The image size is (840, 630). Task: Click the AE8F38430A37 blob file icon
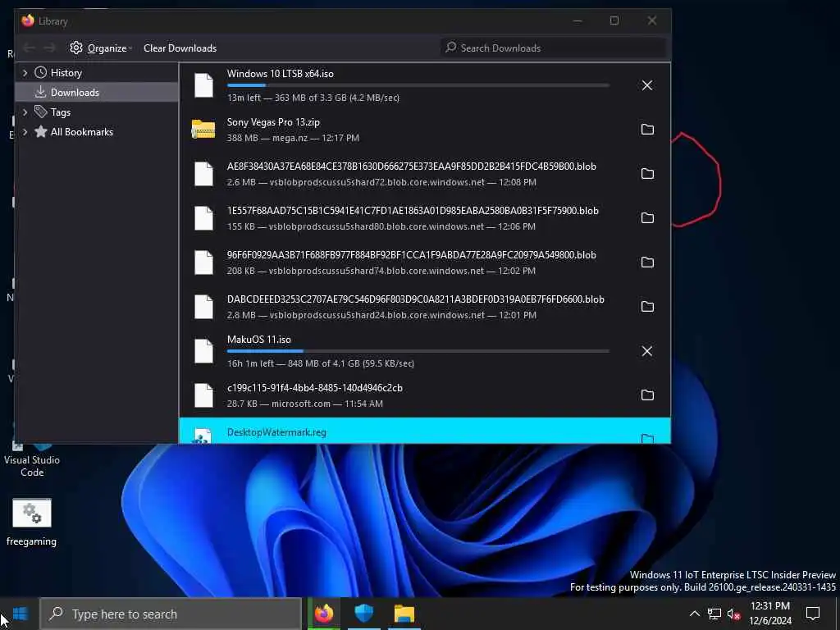point(203,174)
